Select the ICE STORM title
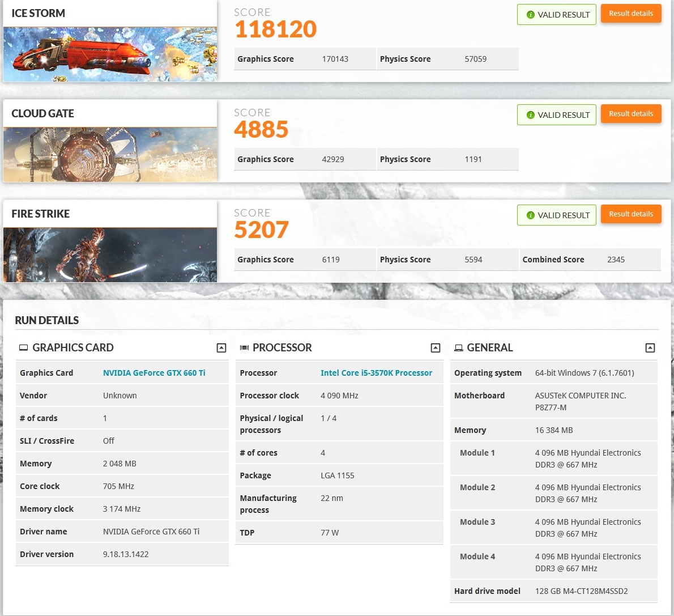 coord(39,14)
